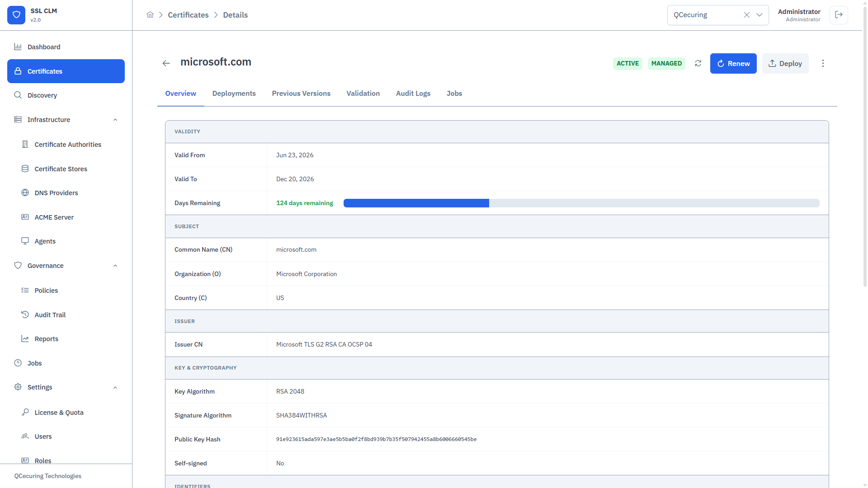The width and height of the screenshot is (868, 488).
Task: Click the days remaining progress bar
Action: 581,203
